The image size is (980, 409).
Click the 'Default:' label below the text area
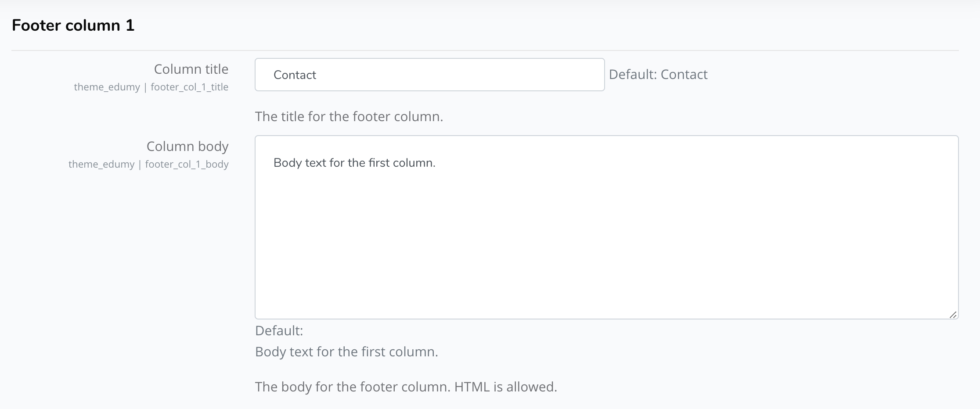pos(279,330)
